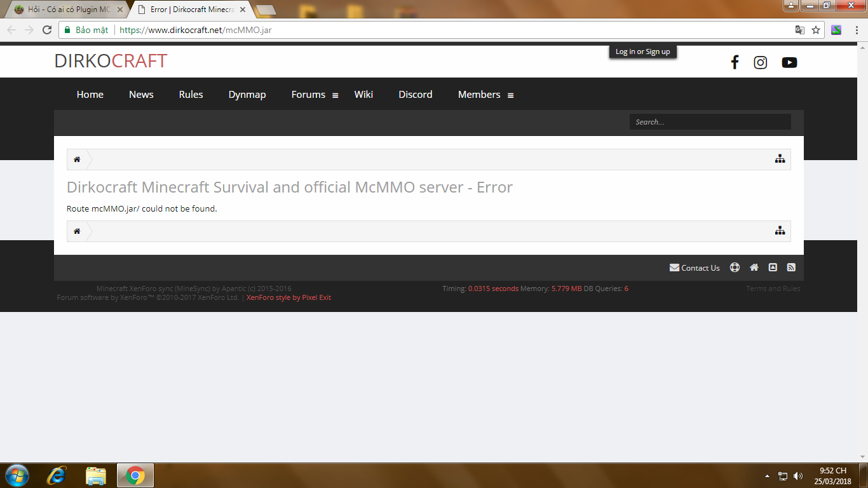
Task: Open the Forums nav item
Action: pos(308,94)
